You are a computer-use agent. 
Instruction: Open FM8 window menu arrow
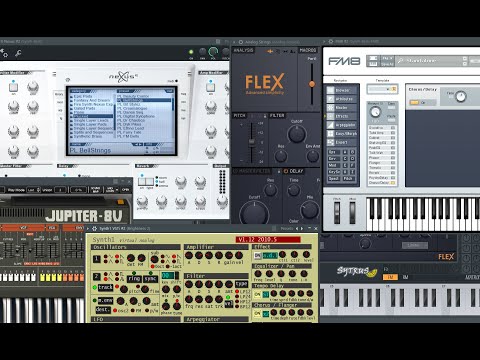click(324, 42)
